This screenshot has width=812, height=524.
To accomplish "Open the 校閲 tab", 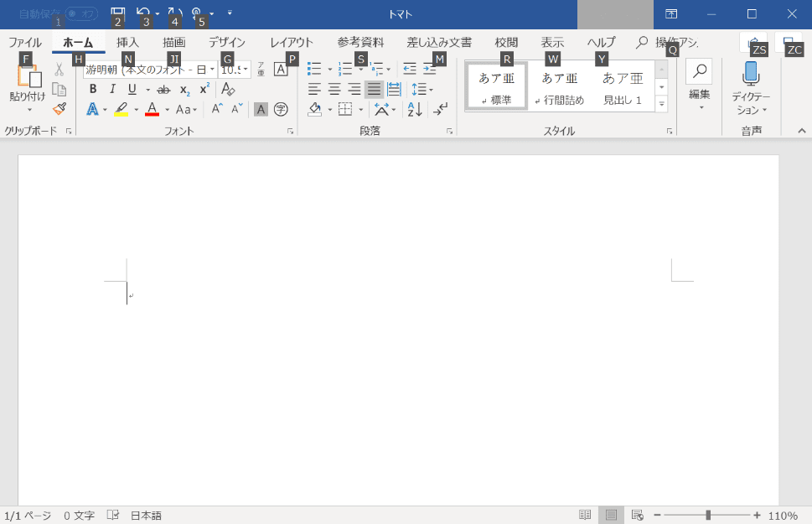I will 506,42.
